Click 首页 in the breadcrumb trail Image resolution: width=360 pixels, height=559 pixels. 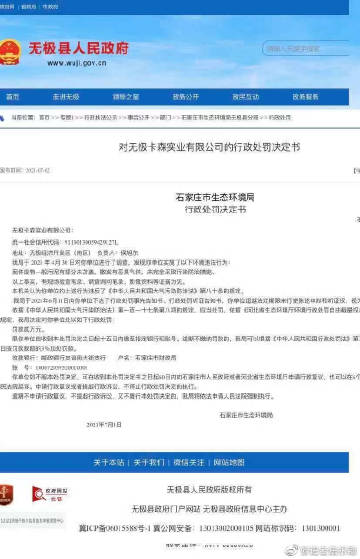coord(44,117)
